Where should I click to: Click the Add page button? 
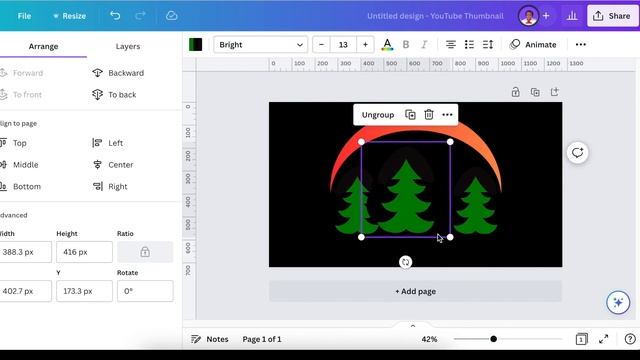click(415, 291)
